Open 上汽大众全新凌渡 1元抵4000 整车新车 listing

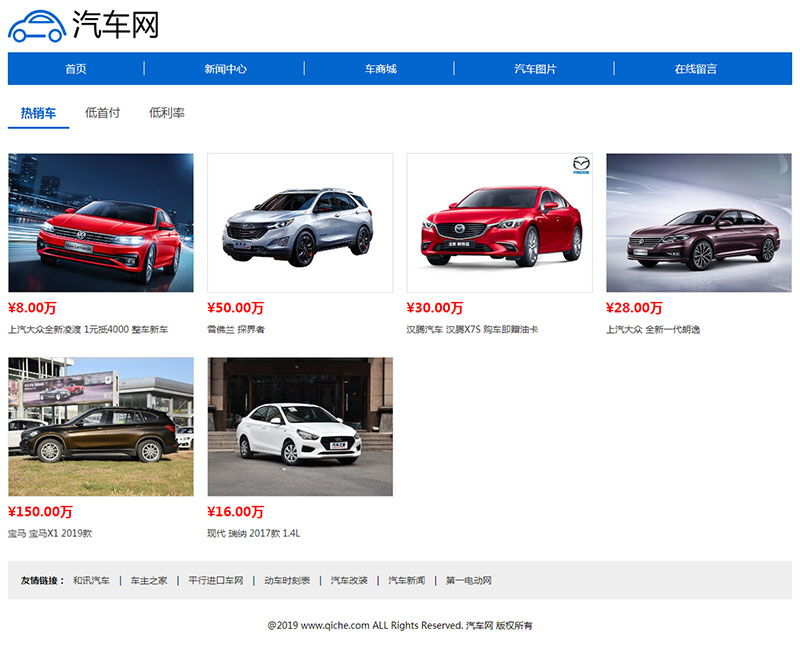(x=88, y=330)
